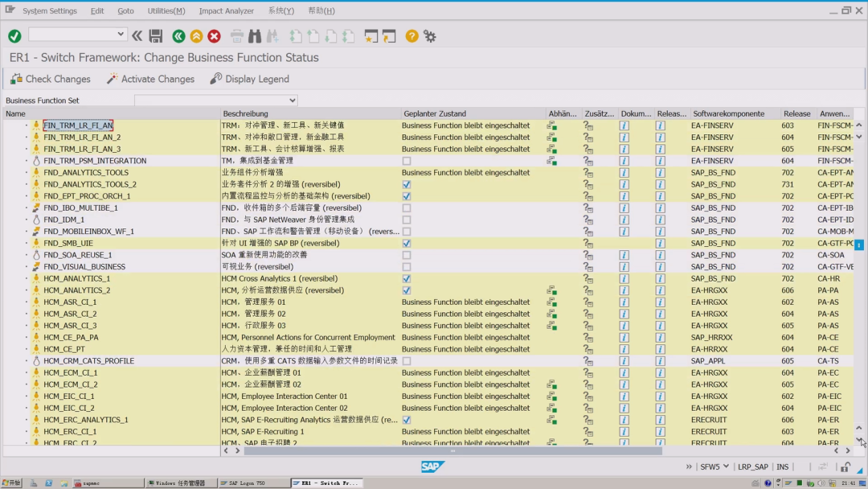Open the command field dropdown arrow
Screen dimensions: 868x489
(120, 35)
